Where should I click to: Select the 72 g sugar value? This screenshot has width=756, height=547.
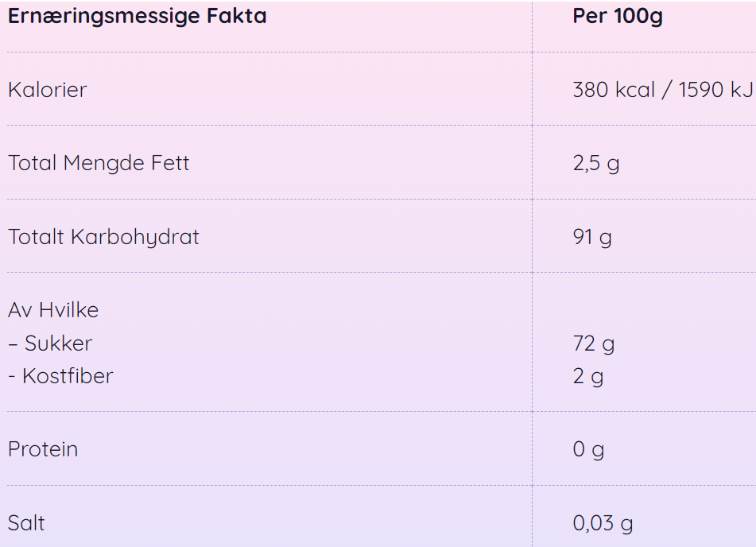coord(594,344)
